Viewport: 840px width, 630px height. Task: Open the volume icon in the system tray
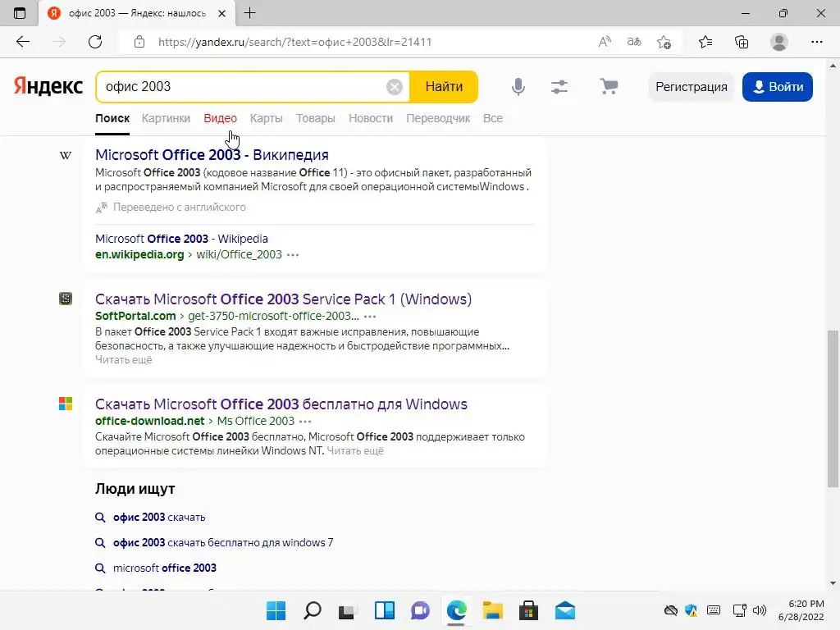[x=760, y=610]
